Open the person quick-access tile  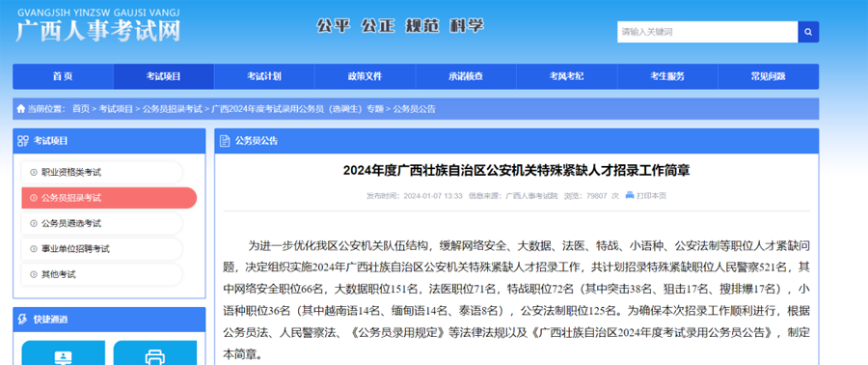point(63,352)
